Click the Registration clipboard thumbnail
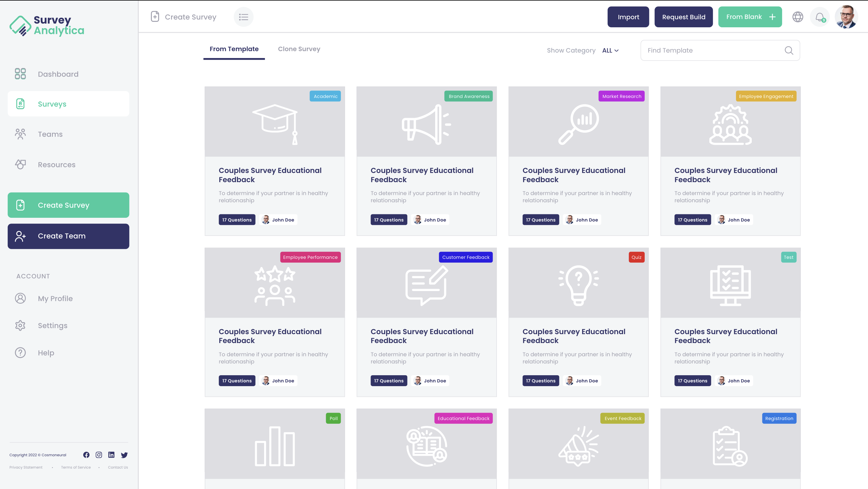868x489 pixels. click(730, 446)
